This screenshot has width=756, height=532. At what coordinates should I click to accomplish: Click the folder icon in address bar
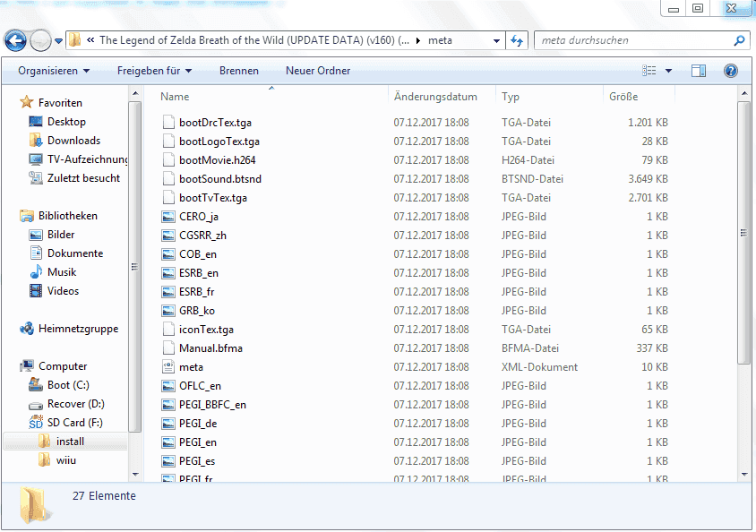[74, 40]
